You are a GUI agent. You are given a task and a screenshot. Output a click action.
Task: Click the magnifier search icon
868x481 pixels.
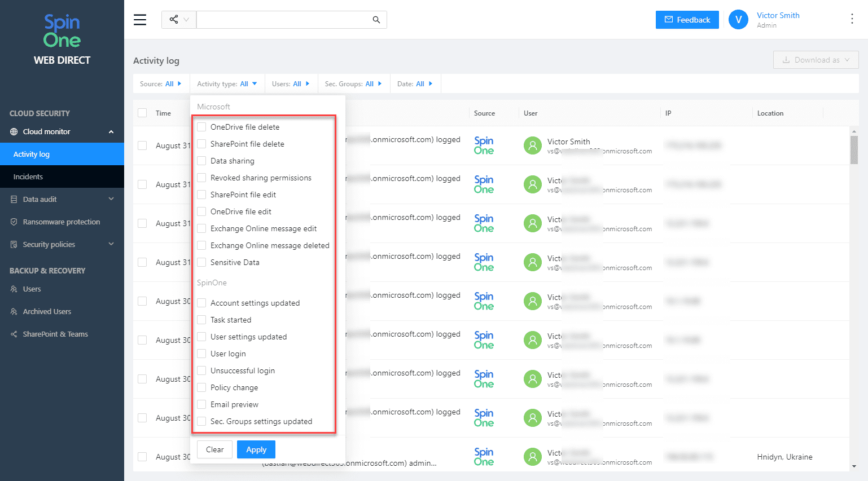(376, 20)
